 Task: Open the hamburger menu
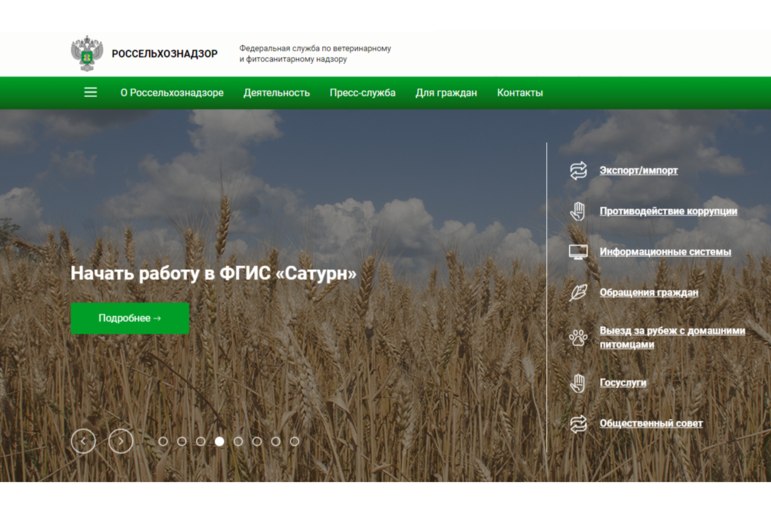tap(91, 92)
